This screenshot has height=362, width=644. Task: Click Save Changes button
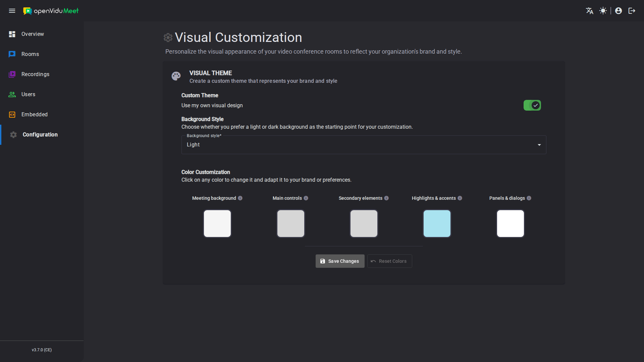340,261
